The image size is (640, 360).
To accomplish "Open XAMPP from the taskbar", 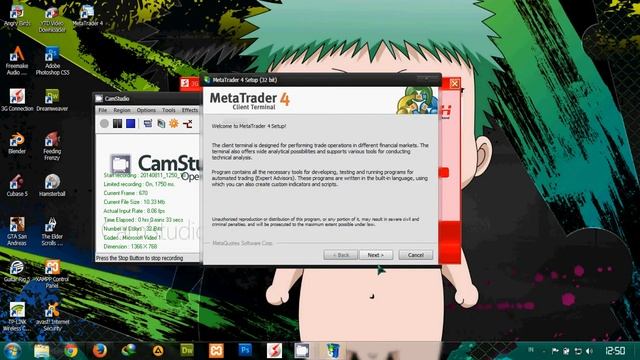I will click(x=216, y=351).
